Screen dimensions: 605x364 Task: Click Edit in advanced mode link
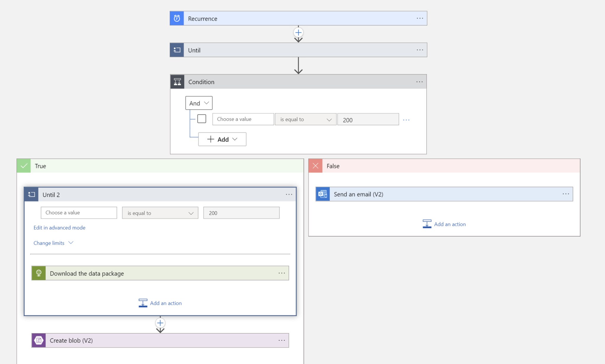[x=59, y=227]
